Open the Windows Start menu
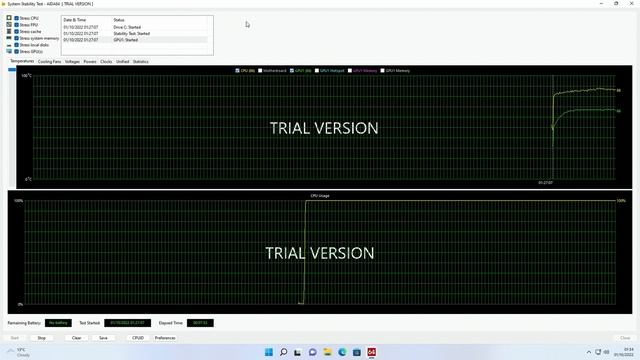Viewport: 640px width, 360px height. pos(269,352)
